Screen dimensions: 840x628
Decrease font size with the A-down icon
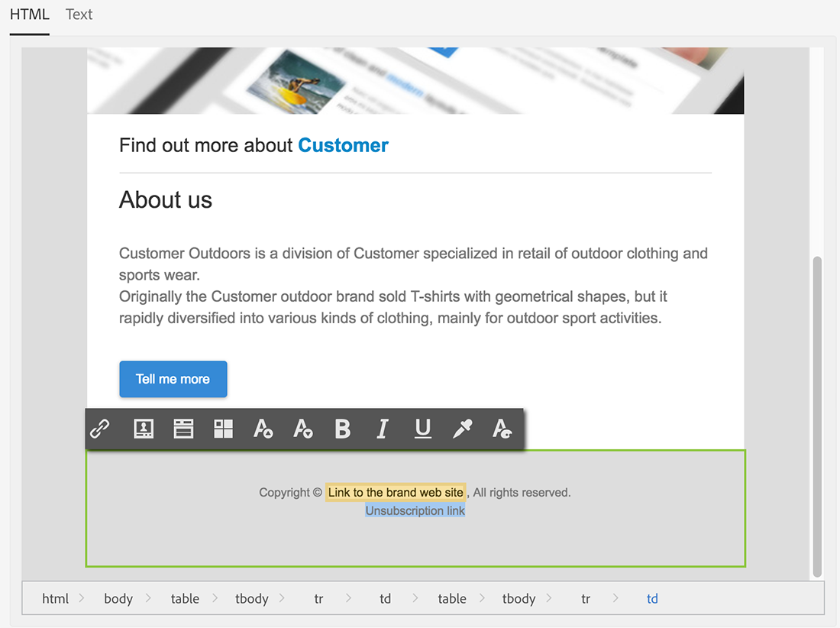[x=303, y=429]
